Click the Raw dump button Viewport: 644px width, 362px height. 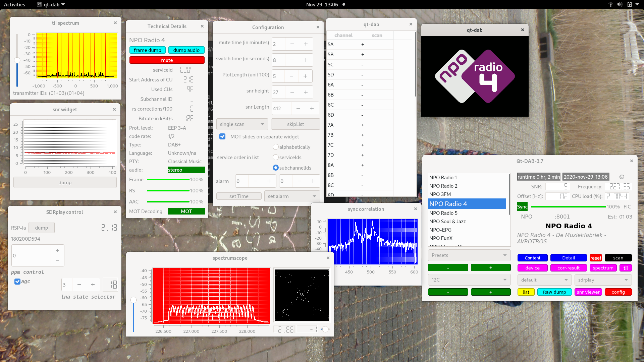554,292
